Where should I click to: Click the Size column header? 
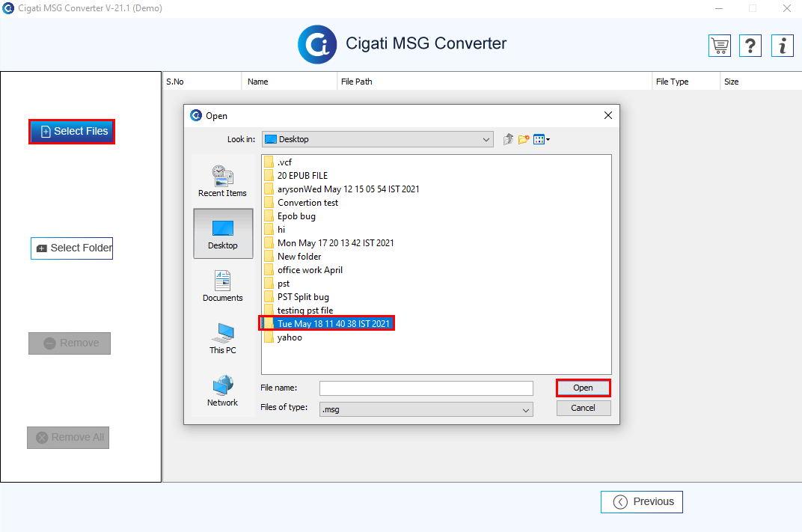tap(761, 82)
